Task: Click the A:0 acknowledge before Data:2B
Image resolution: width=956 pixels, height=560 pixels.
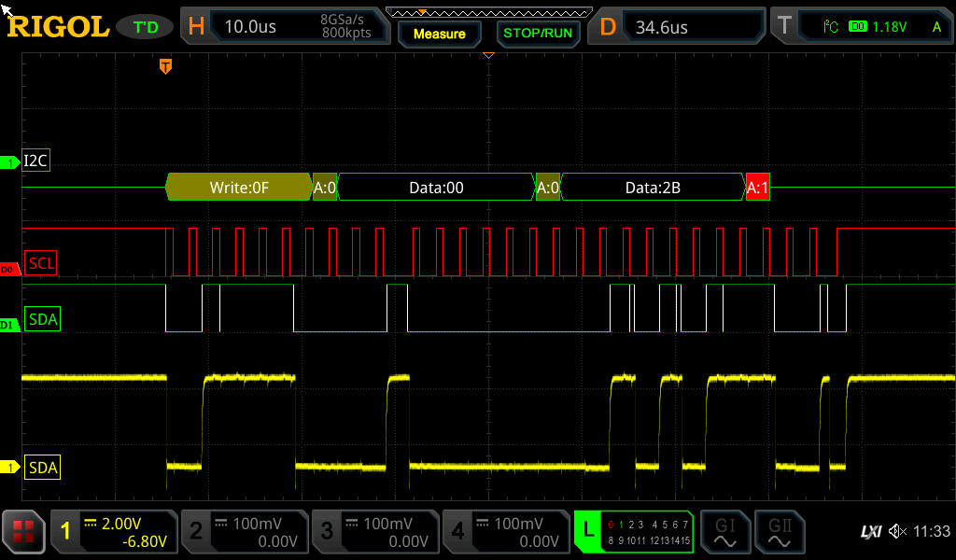Action: (x=547, y=187)
